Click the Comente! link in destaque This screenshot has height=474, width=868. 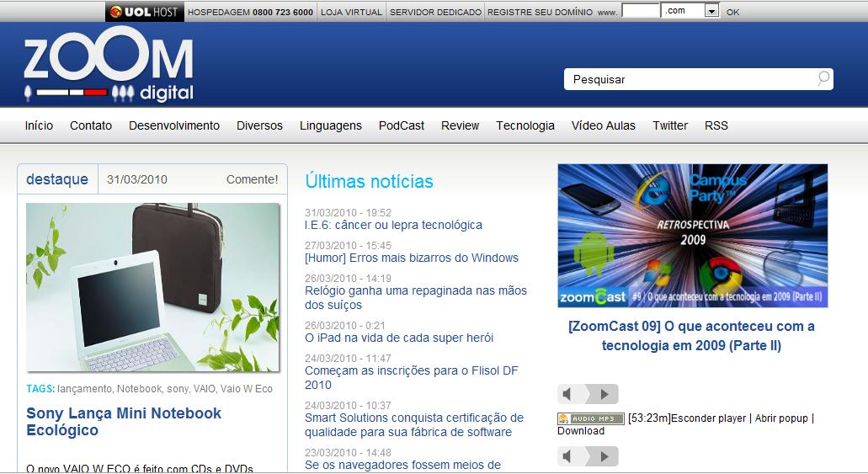tap(253, 179)
